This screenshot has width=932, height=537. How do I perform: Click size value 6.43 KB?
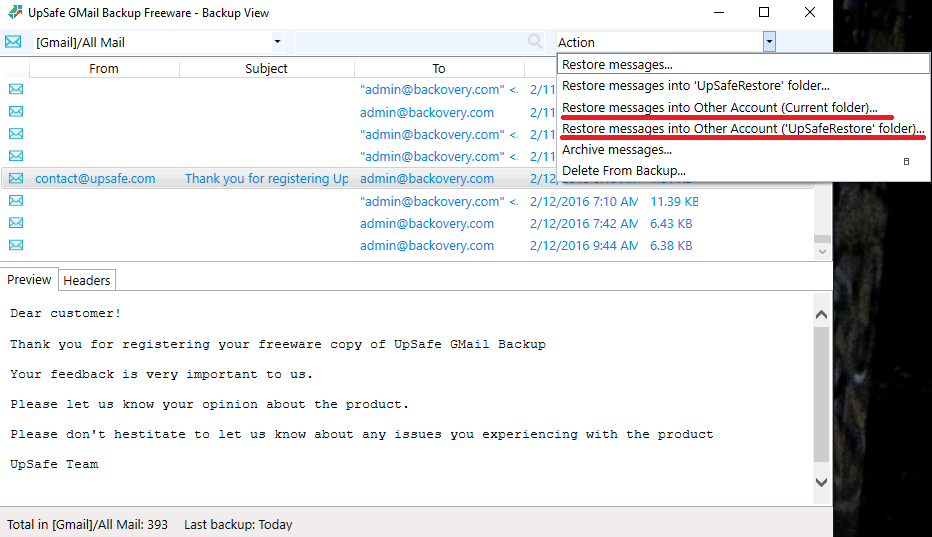pos(671,224)
